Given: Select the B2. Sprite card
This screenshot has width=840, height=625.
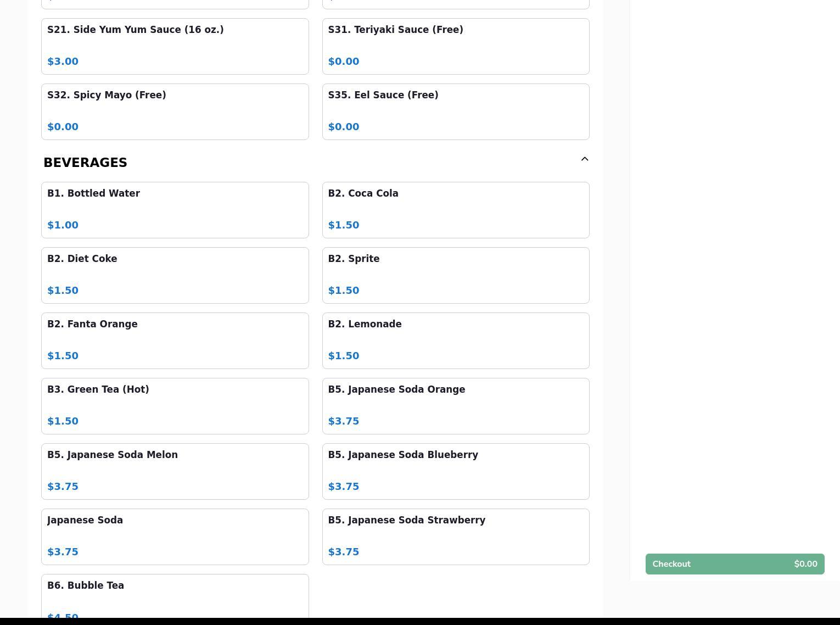Looking at the screenshot, I should 455,275.
